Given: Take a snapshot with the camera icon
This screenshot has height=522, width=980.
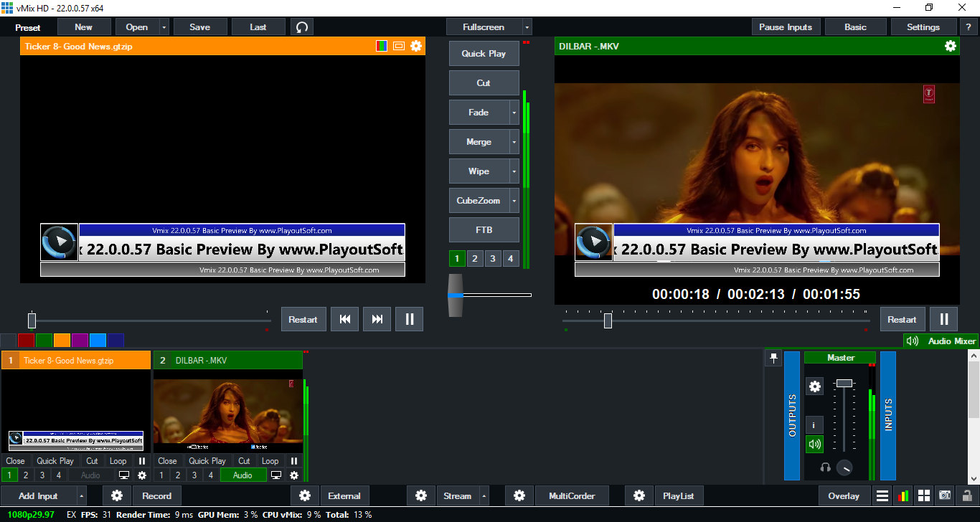Looking at the screenshot, I should 946,495.
